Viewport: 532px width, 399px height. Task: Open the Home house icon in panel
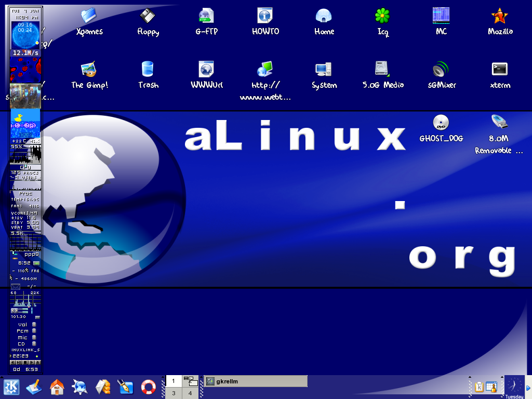pyautogui.click(x=57, y=387)
